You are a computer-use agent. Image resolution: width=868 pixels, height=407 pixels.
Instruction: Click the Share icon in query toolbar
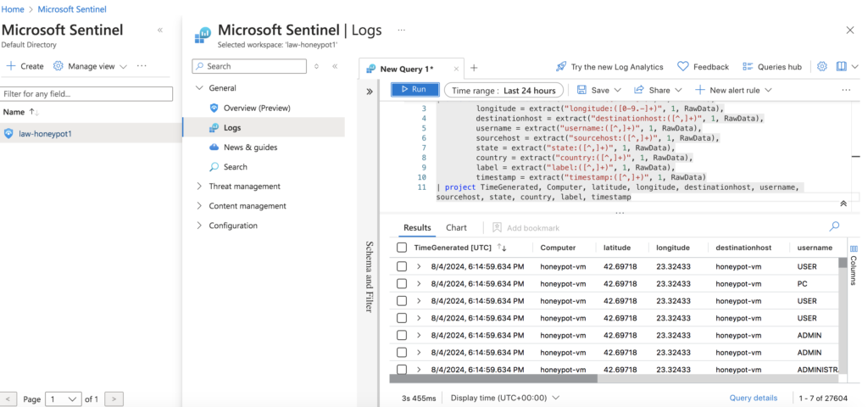click(x=639, y=90)
